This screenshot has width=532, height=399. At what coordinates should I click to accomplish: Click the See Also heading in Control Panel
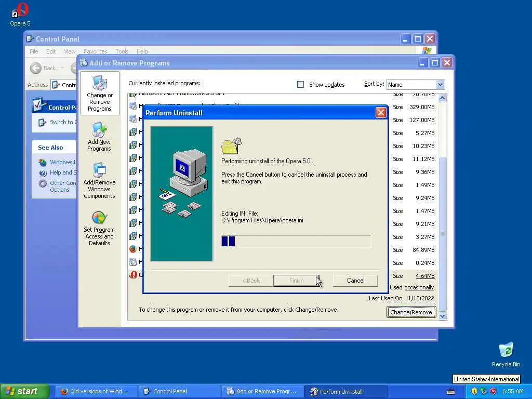click(50, 148)
